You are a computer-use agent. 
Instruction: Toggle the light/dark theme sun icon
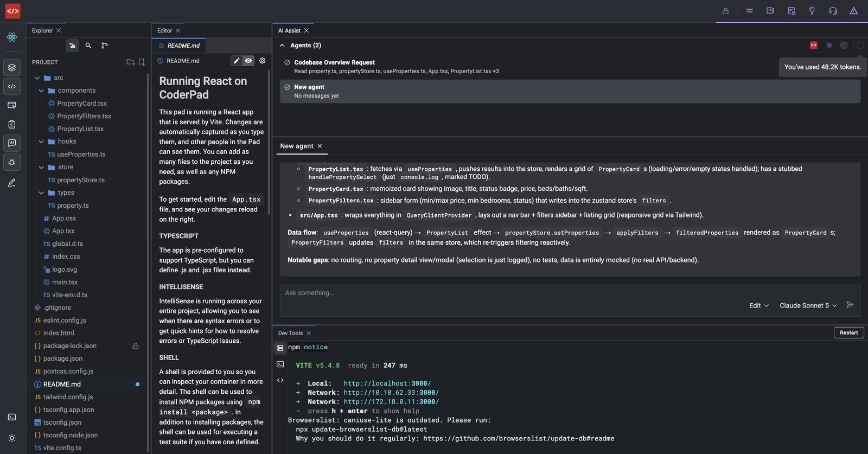(x=12, y=438)
